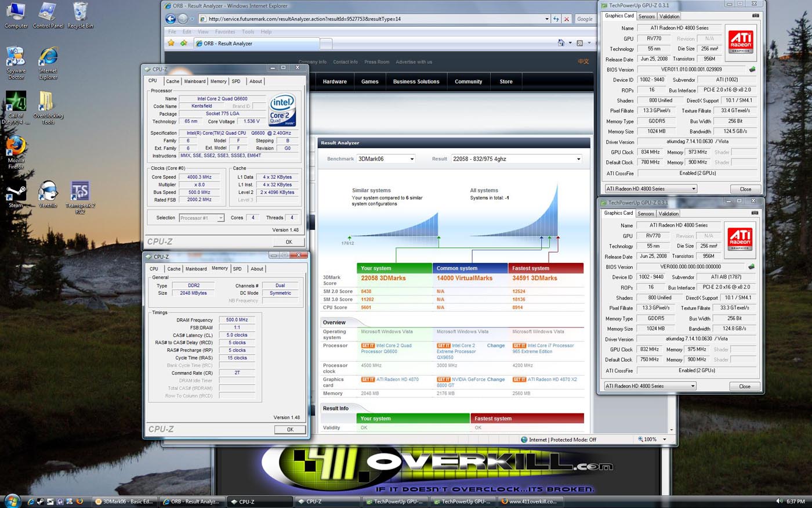This screenshot has height=508, width=812.
Task: Switch to the Mainboard tab in top CPU-Z
Action: [x=195, y=81]
